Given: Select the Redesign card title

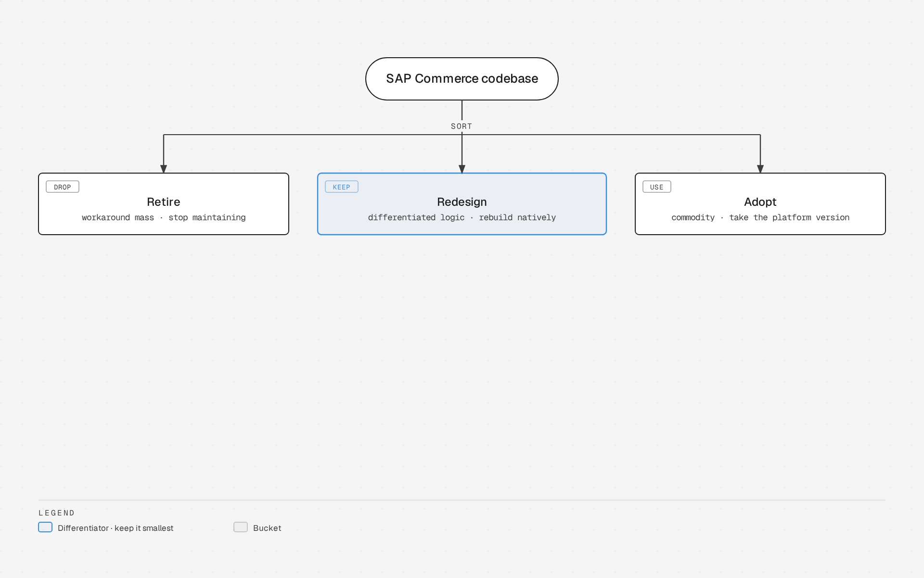Looking at the screenshot, I should 462,202.
